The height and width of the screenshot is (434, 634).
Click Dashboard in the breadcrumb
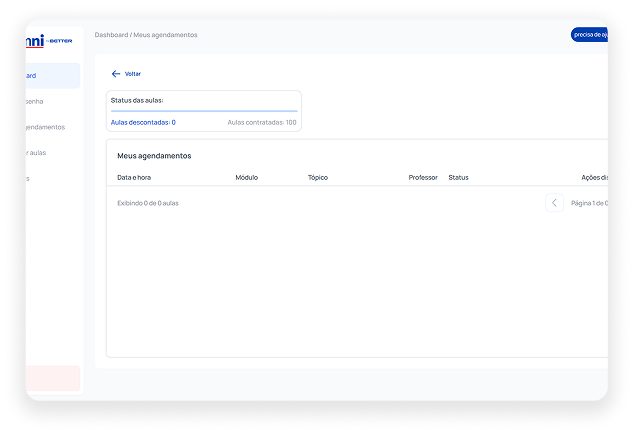coord(111,35)
